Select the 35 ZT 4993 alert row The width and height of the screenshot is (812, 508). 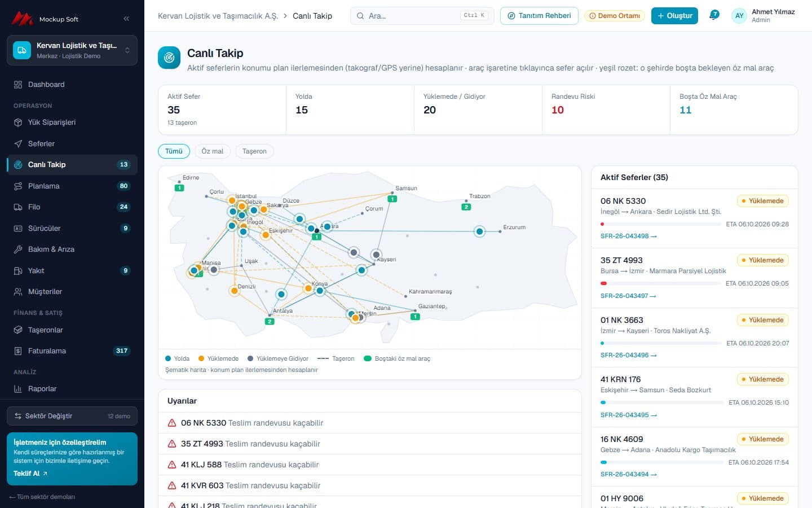tap(370, 444)
